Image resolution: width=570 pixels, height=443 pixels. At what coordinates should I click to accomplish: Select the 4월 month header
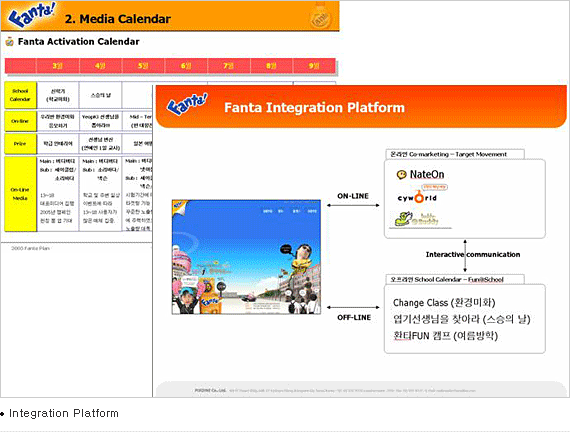(x=100, y=66)
